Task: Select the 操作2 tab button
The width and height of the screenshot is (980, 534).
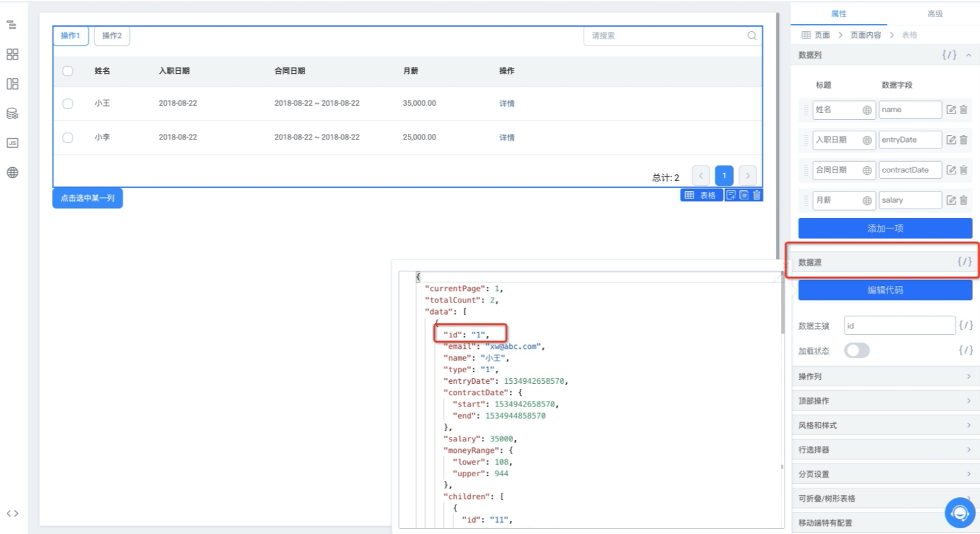Action: click(112, 36)
